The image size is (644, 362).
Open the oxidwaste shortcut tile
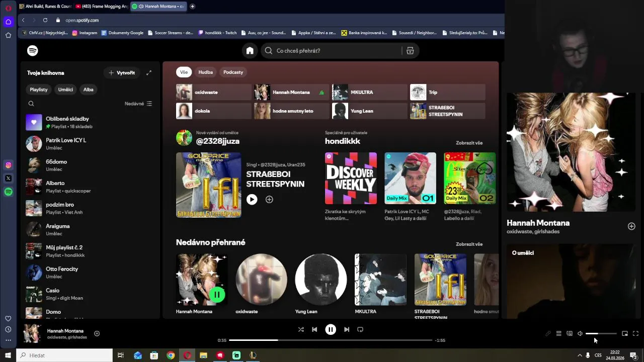[213, 92]
